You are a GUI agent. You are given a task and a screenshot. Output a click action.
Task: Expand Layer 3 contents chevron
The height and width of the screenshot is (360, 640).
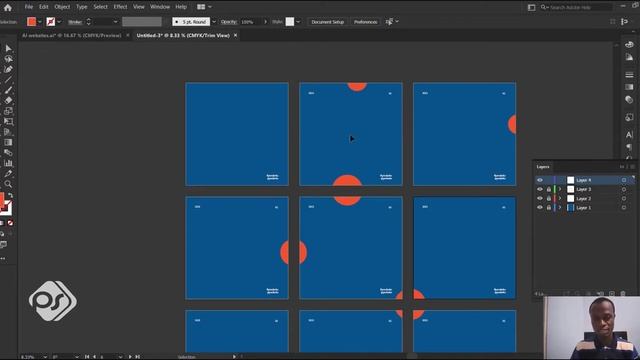click(x=560, y=189)
